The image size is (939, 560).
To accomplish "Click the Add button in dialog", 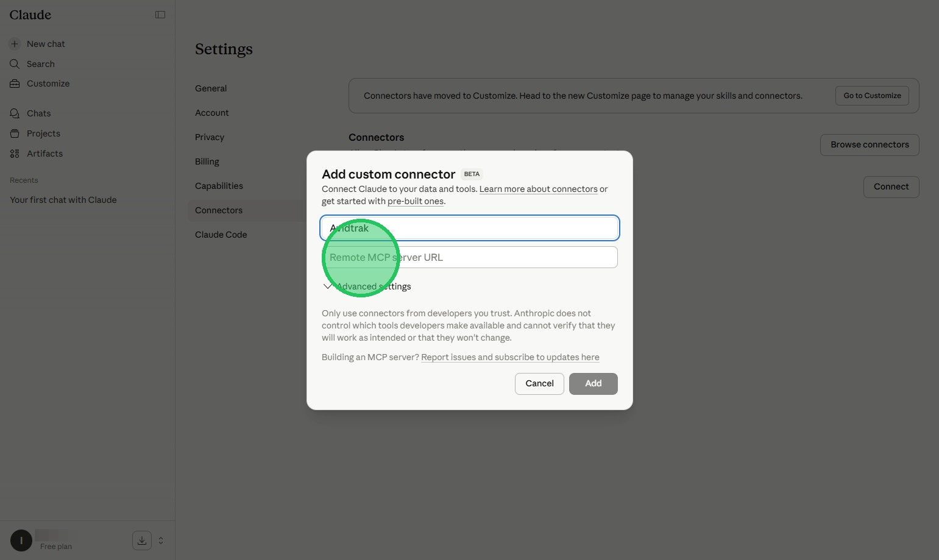I will 594,384.
